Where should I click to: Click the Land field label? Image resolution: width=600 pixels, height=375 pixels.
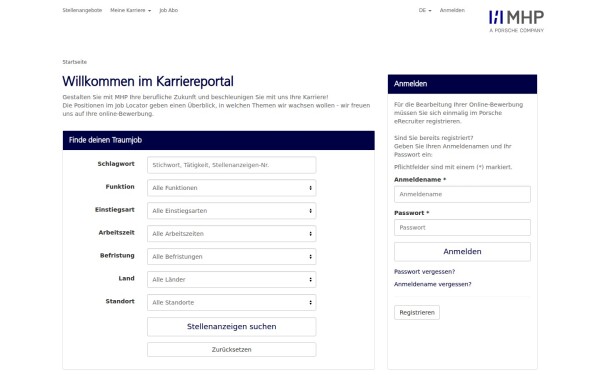tap(126, 279)
